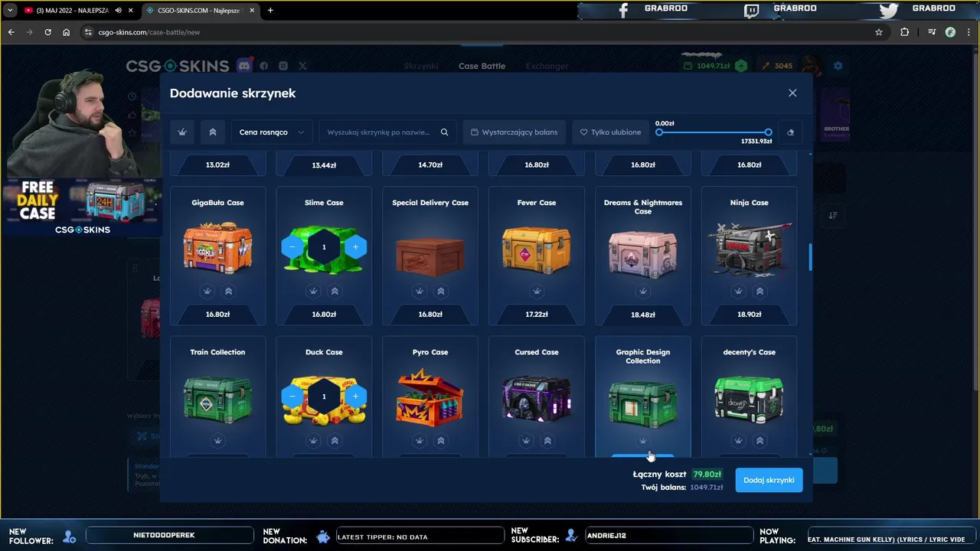Viewport: 980px width, 551px height.
Task: Click the CSGO-SKINS logo in the header
Action: point(178,66)
